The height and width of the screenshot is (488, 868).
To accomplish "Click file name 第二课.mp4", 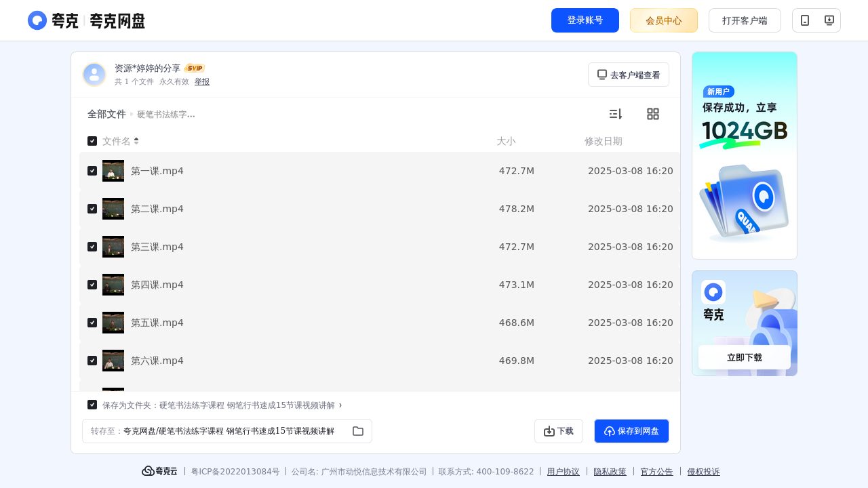I will (x=157, y=209).
